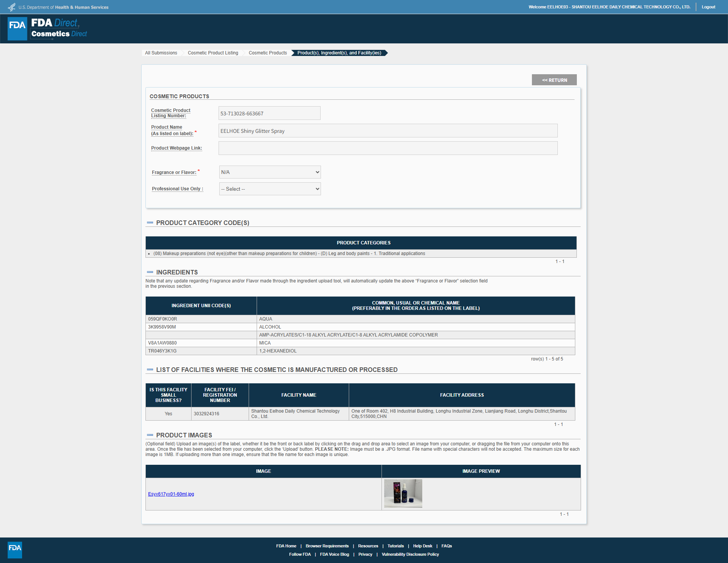
Task: Open Vulnerability Disclosure Policy link
Action: [410, 554]
